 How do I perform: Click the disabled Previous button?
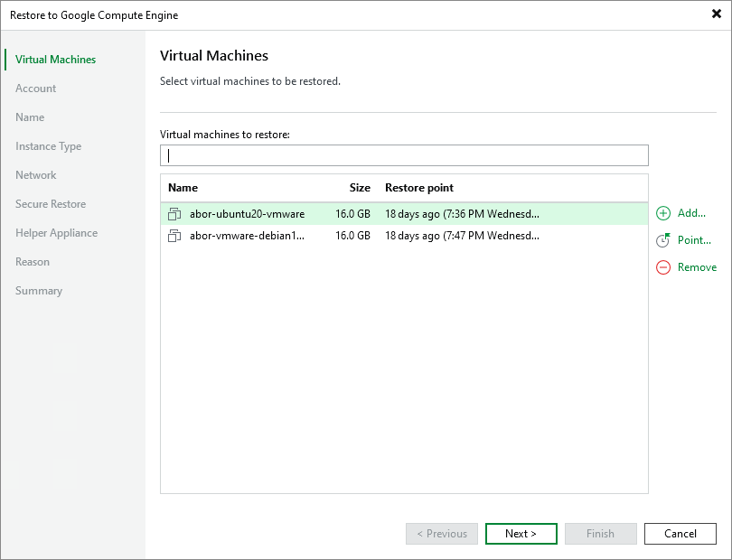442,534
